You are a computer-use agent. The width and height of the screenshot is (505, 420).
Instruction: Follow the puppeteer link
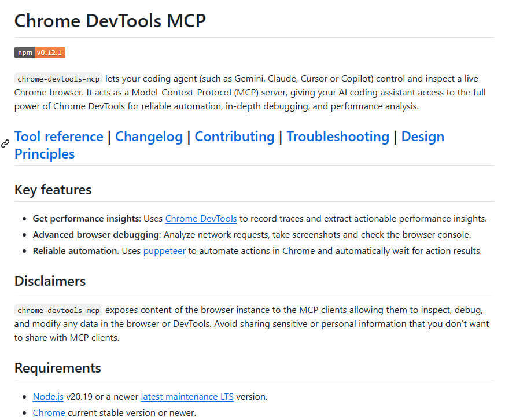click(164, 251)
